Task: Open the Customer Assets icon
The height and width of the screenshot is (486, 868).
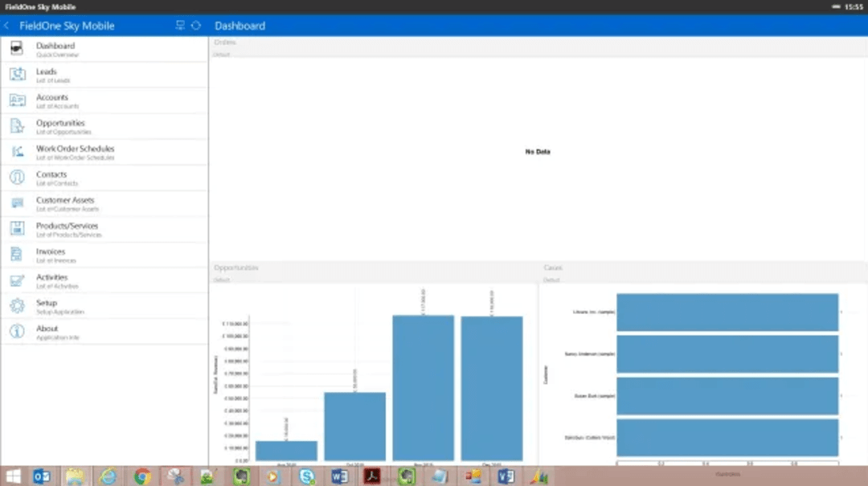Action: 18,203
